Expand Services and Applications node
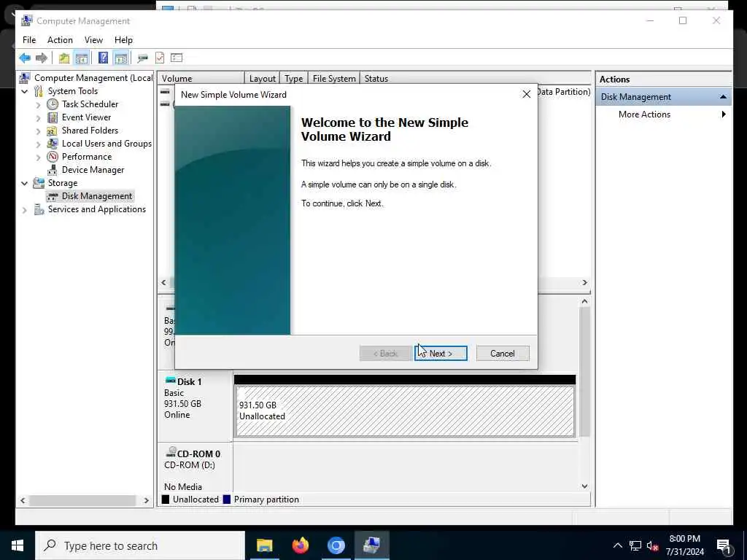Image resolution: width=747 pixels, height=560 pixels. coord(24,210)
